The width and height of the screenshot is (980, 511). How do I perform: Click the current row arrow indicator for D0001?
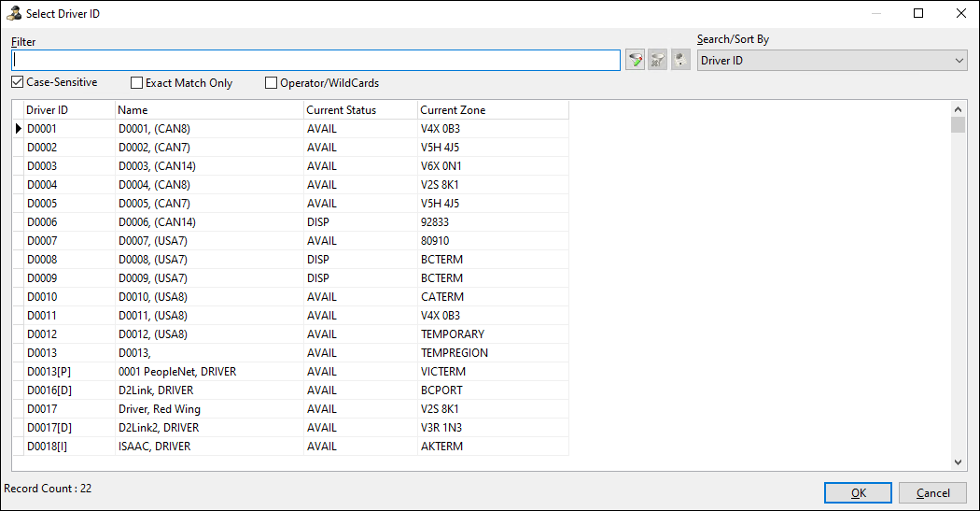coord(18,129)
